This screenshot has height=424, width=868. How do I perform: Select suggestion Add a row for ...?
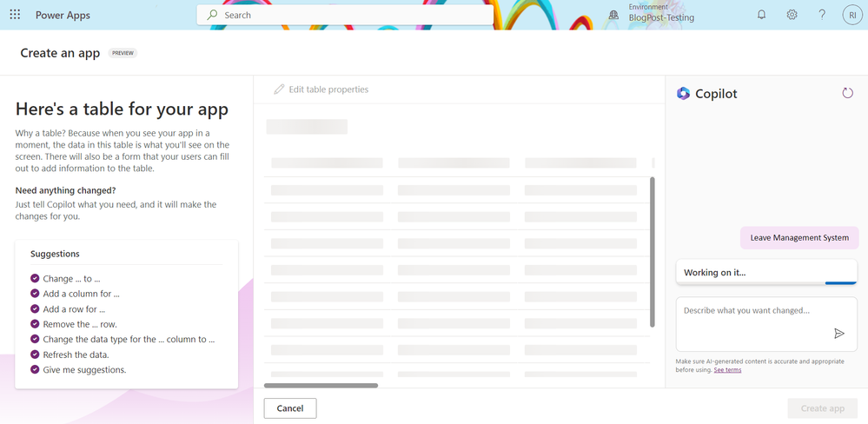pyautogui.click(x=74, y=308)
